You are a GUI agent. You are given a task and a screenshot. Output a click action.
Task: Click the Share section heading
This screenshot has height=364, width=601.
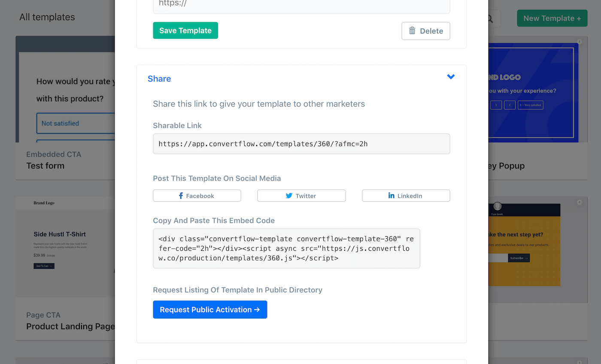tap(159, 78)
